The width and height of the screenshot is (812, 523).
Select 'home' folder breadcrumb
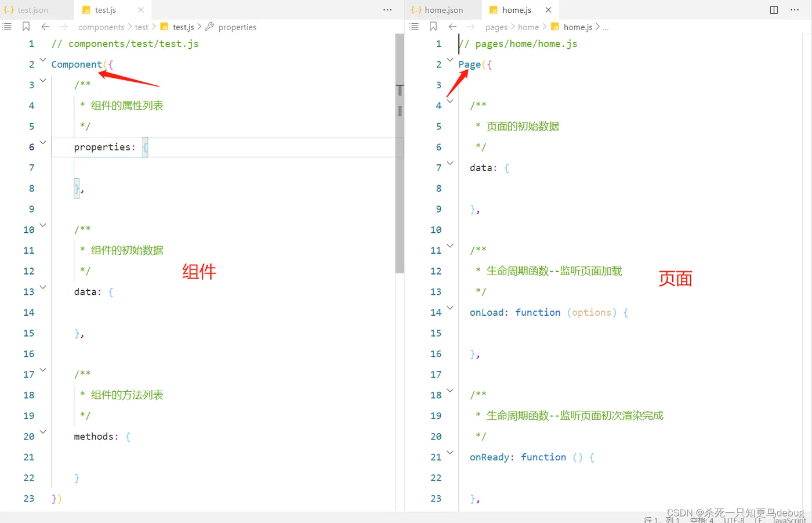(528, 27)
